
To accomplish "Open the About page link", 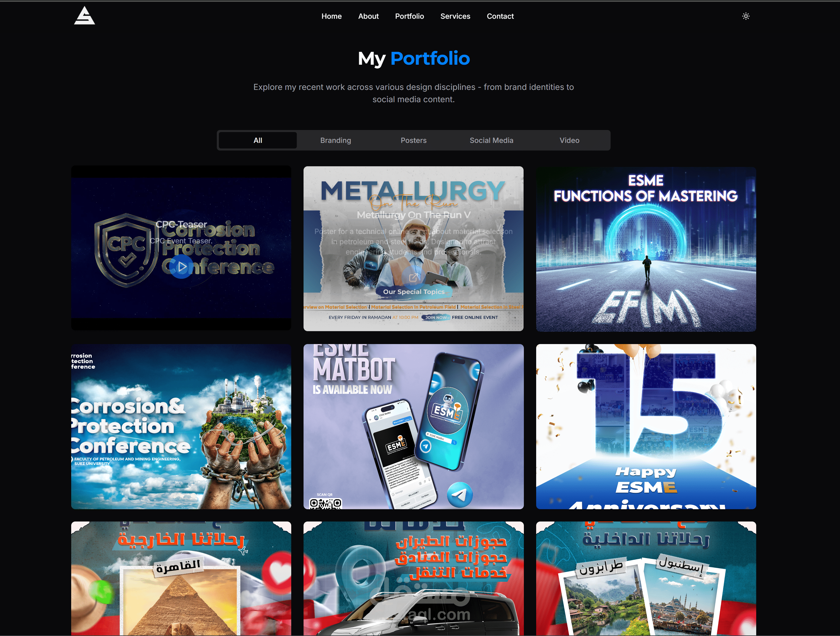I will pyautogui.click(x=368, y=16).
